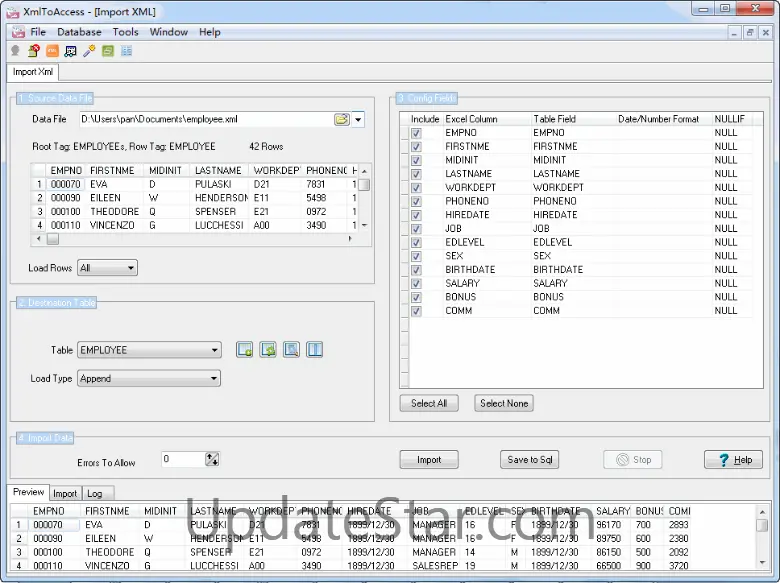The width and height of the screenshot is (780, 583).
Task: Uncheck the SALARY include checkbox
Action: tap(416, 284)
